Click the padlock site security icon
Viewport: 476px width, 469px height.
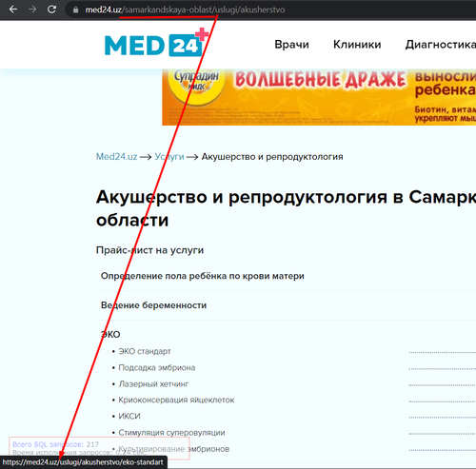tap(75, 10)
